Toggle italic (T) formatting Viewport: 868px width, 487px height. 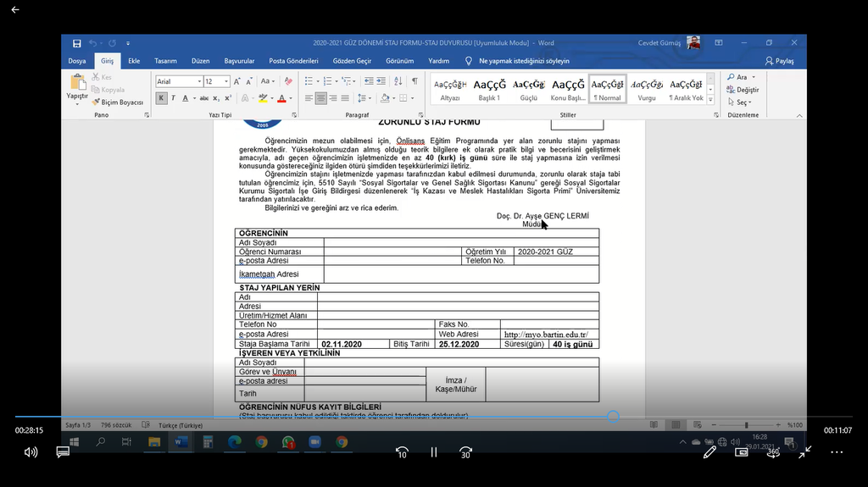[173, 98]
